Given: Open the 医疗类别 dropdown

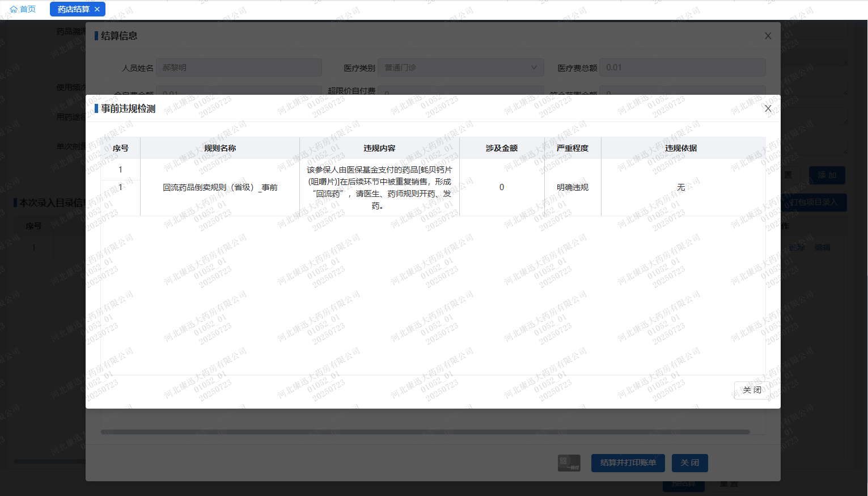Looking at the screenshot, I should click(x=460, y=68).
